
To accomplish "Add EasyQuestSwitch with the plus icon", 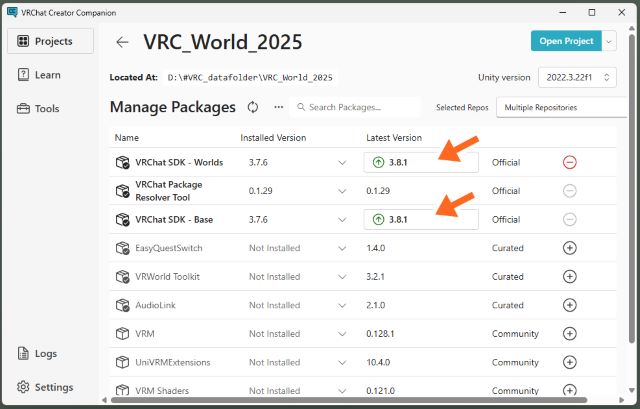I will (x=569, y=248).
